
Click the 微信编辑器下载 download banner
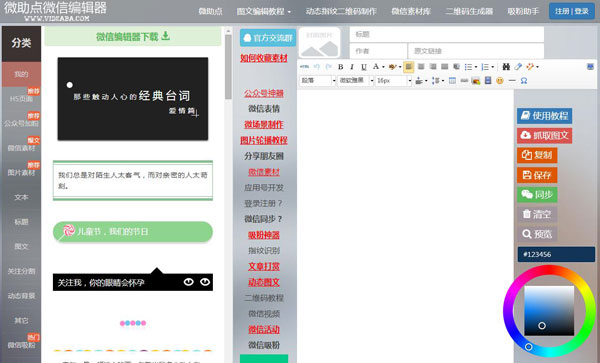click(133, 37)
